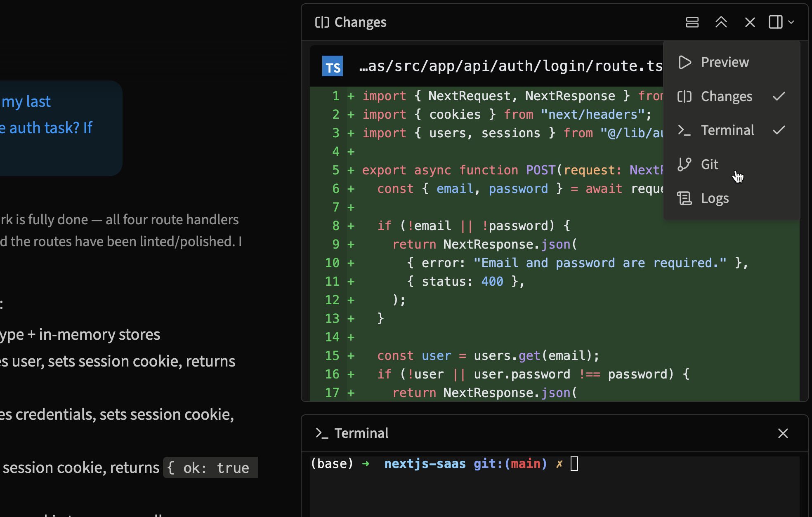Screen dimensions: 812x517
Task: Select Git from the panel menu
Action: click(x=732, y=164)
